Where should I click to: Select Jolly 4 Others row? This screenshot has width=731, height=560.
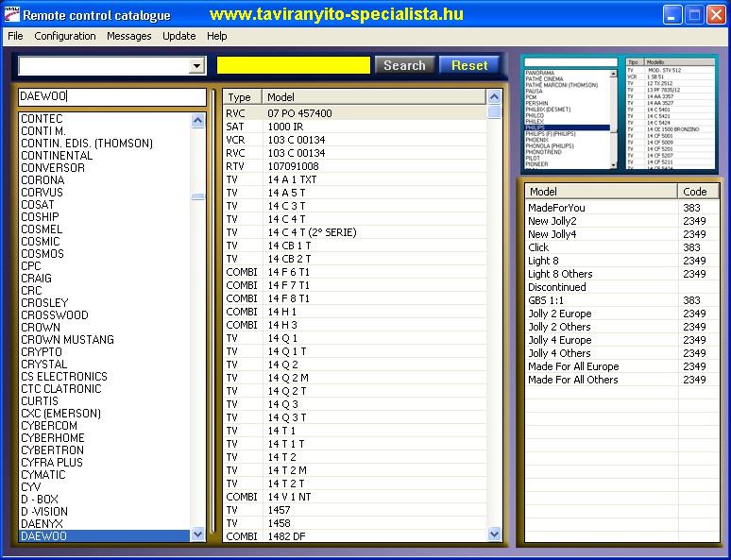click(x=621, y=353)
